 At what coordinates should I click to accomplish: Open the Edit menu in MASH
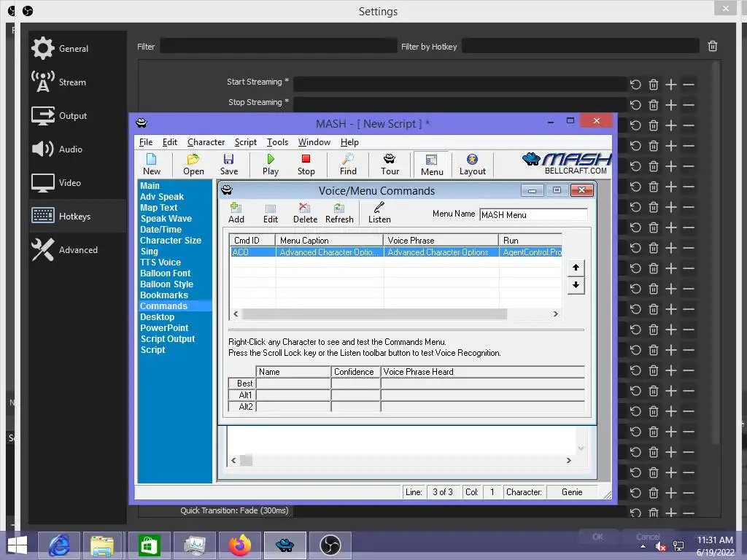pos(169,142)
